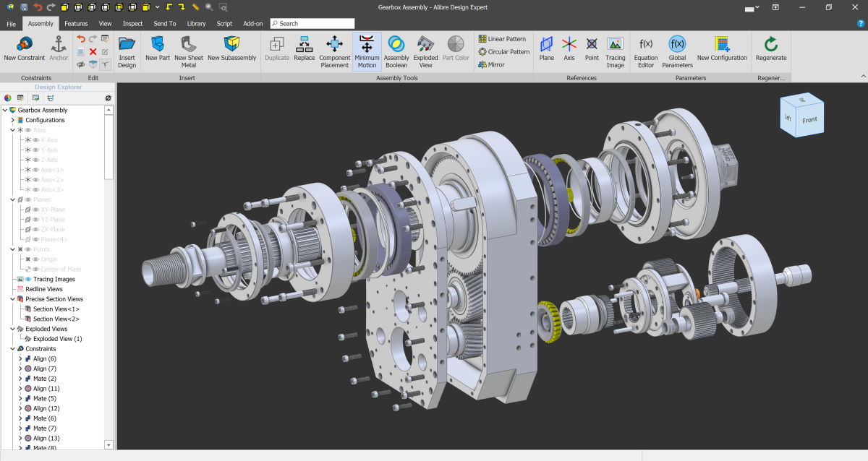The width and height of the screenshot is (868, 461).
Task: Collapse the Constraints node
Action: [13, 348]
